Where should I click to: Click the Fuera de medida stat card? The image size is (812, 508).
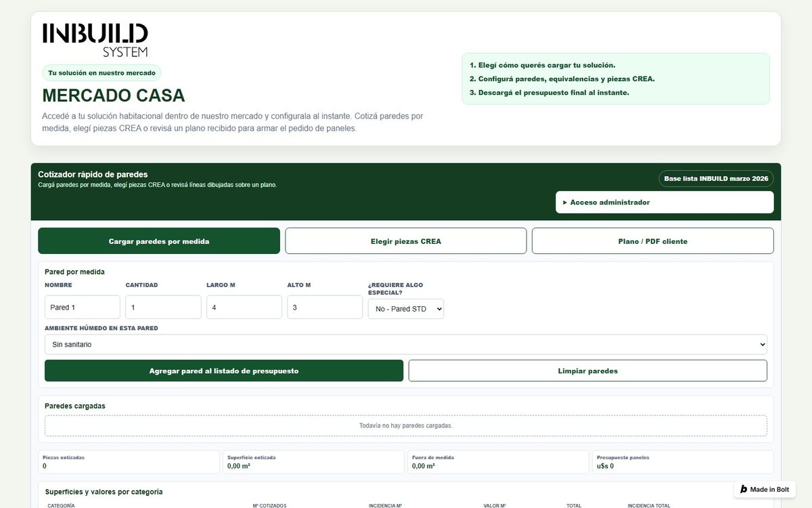[x=498, y=462]
